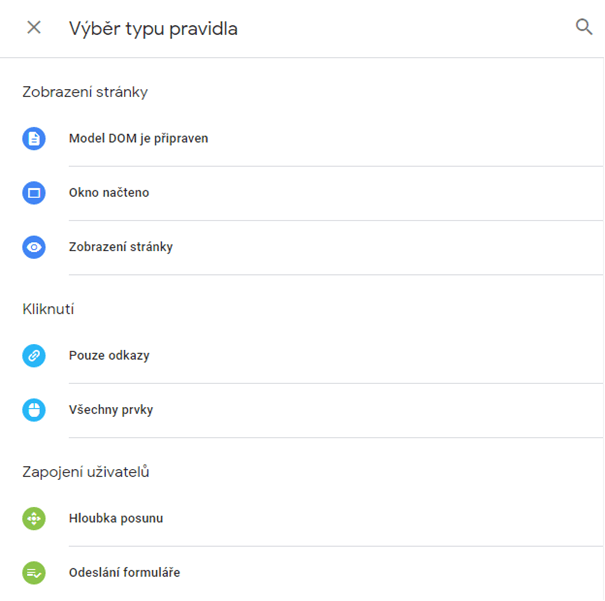Screen dimensions: 605x601
Task: Click the window icon beside Okno načteno
Action: (34, 193)
